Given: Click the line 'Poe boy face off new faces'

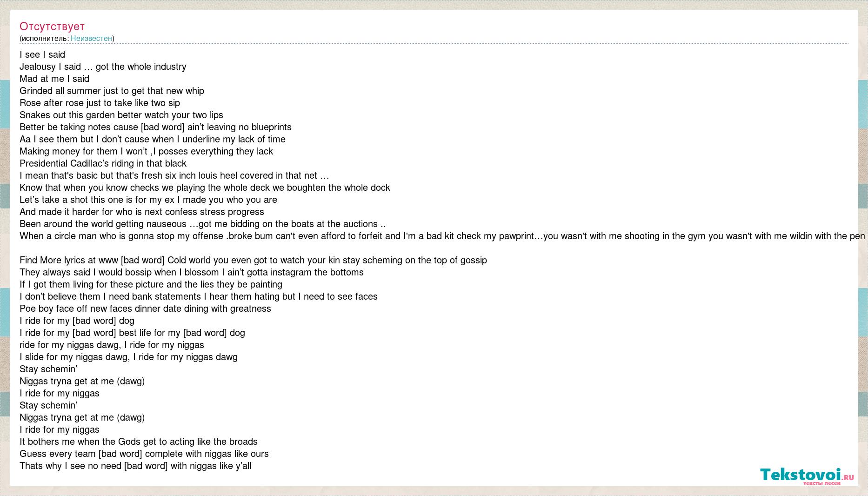Looking at the screenshot, I should point(145,308).
